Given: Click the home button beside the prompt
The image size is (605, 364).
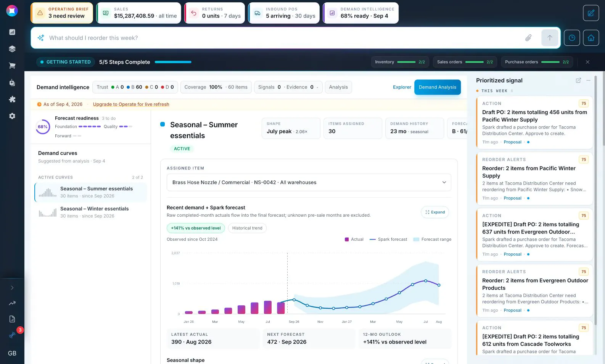Looking at the screenshot, I should click(591, 38).
